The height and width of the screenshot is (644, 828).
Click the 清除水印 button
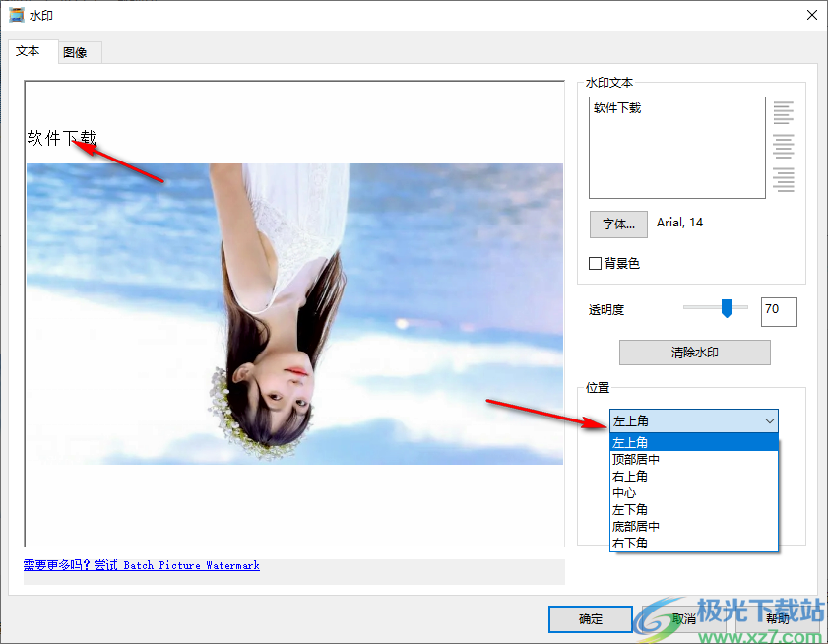pyautogui.click(x=694, y=353)
